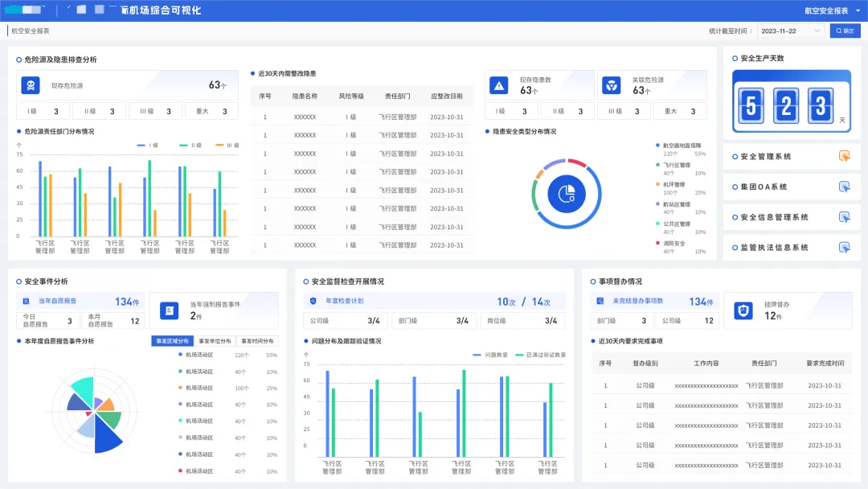Open 安全管理系统 via its pointer icon

pyautogui.click(x=844, y=156)
